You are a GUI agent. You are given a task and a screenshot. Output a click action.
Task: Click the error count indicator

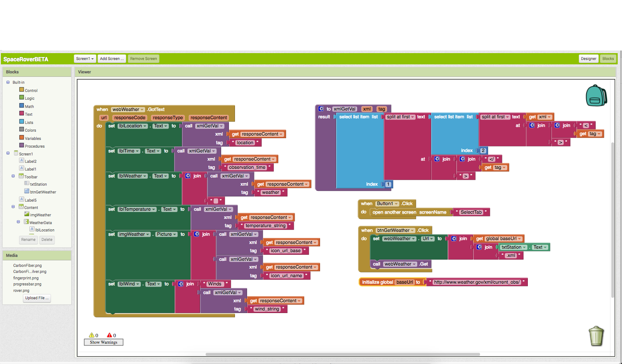click(x=111, y=335)
